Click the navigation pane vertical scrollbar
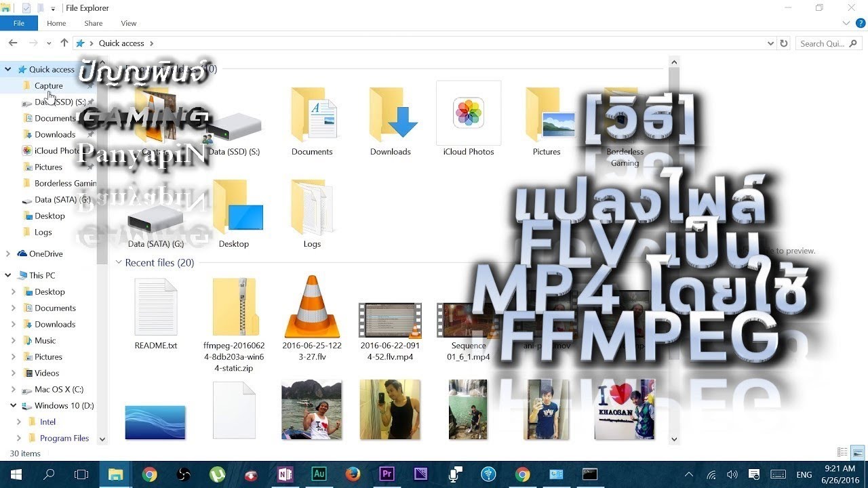868x488 pixels. pos(102,251)
